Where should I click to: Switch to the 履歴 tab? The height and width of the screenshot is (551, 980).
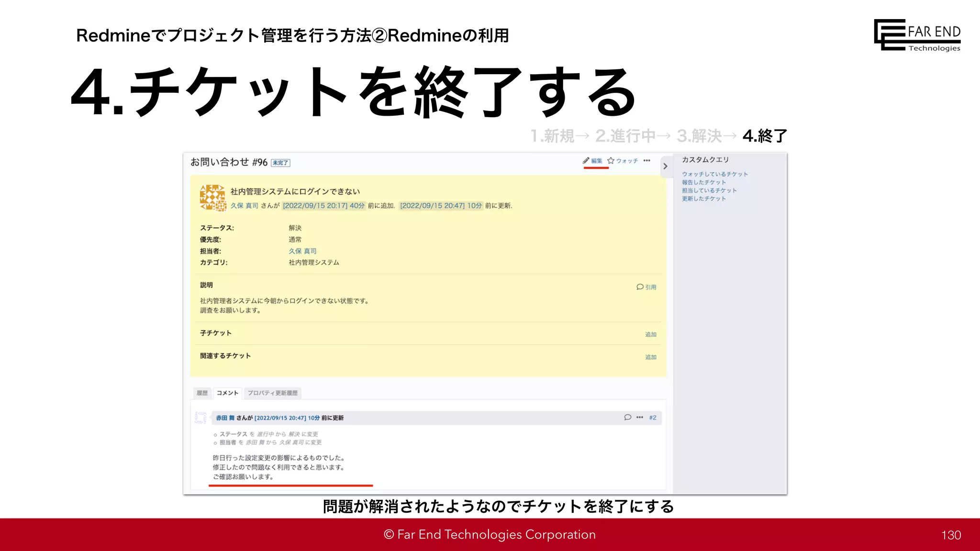tap(202, 393)
